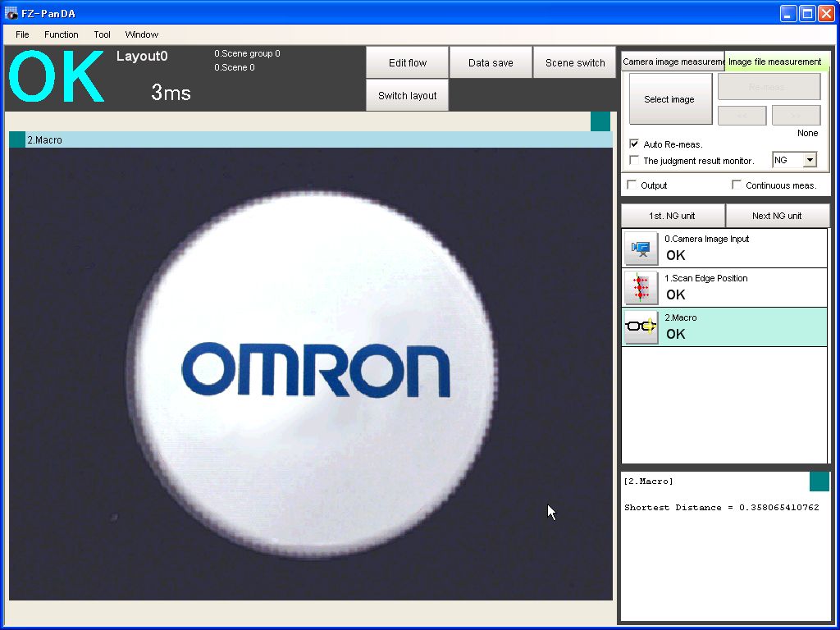The width and height of the screenshot is (840, 630).
Task: Maximize the FZ-PanDA window
Action: click(807, 13)
